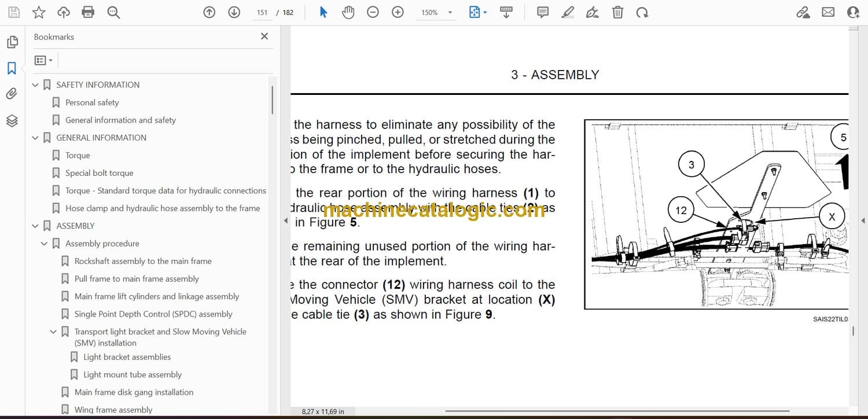Open Main frame disk gang installation bookmark

point(134,392)
